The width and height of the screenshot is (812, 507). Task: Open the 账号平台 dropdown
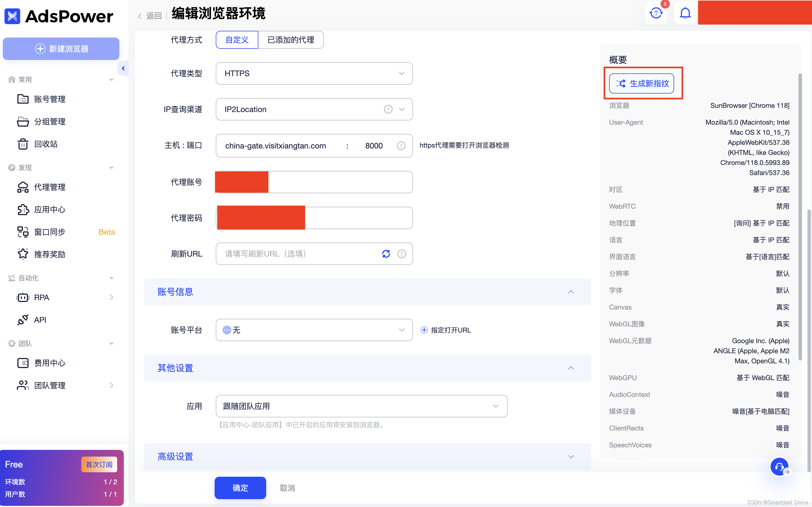[314, 330]
